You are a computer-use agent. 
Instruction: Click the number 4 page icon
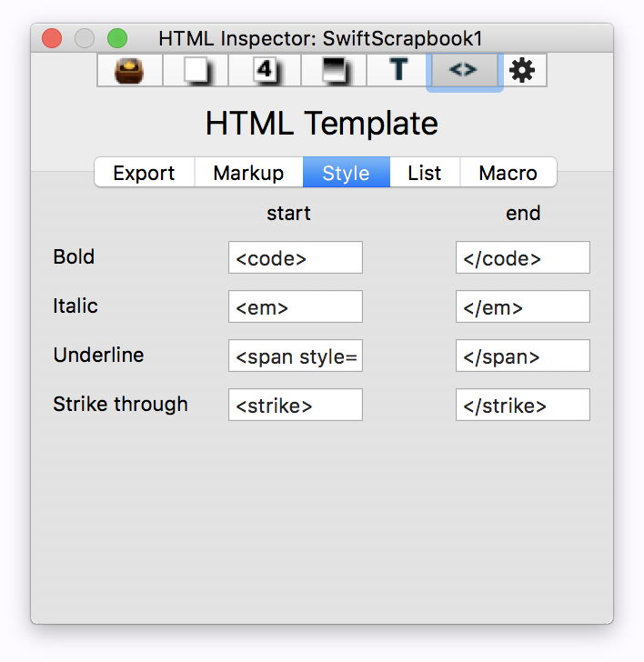264,70
